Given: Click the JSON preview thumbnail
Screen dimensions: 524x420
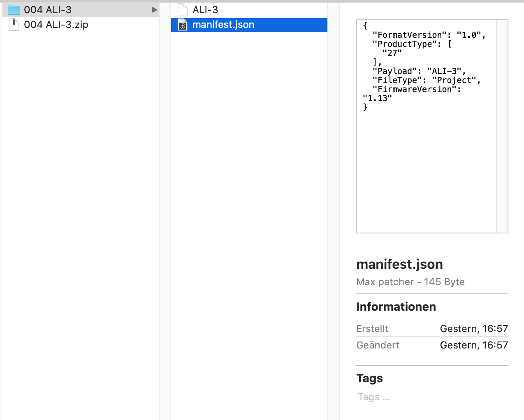Looking at the screenshot, I should pos(432,126).
